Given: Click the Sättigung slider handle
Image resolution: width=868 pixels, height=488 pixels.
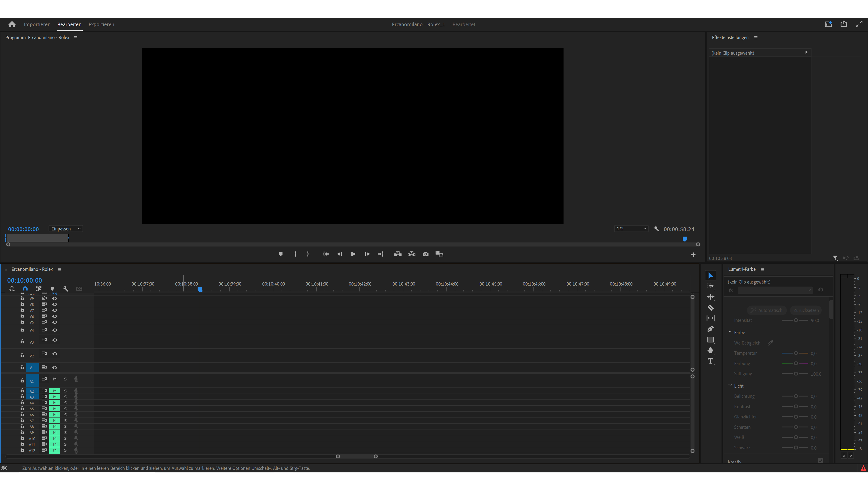Looking at the screenshot, I should (796, 373).
